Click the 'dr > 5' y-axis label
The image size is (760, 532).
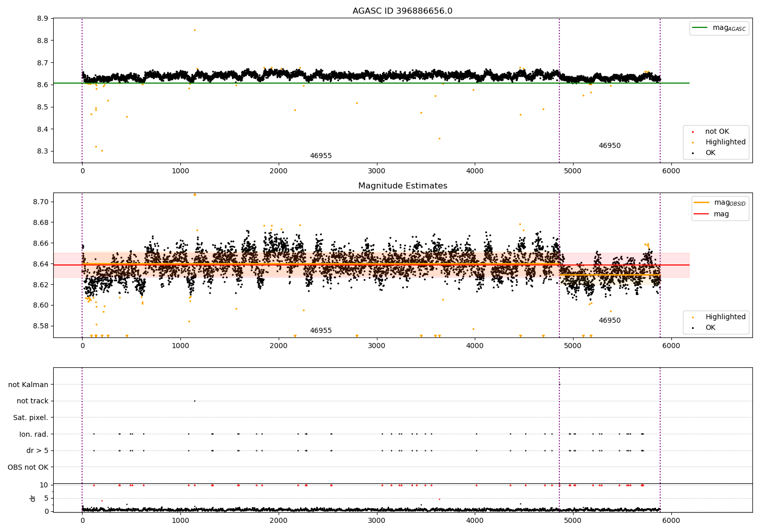[37, 451]
